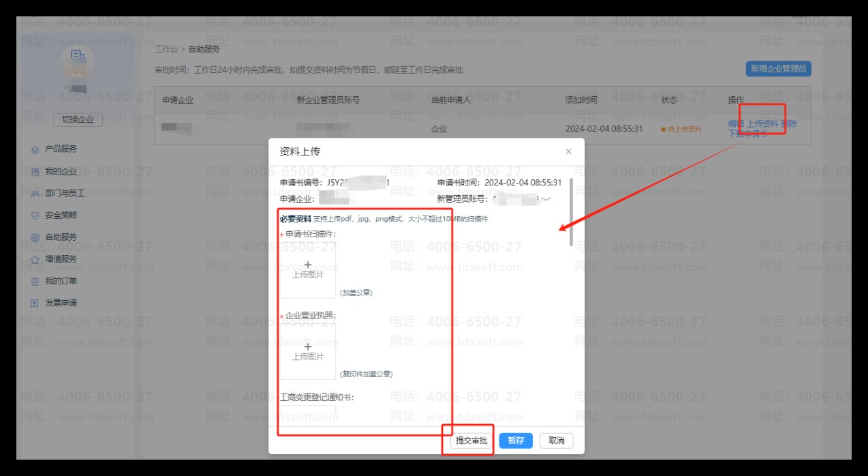Click the 下载申请书 link

tap(747, 134)
